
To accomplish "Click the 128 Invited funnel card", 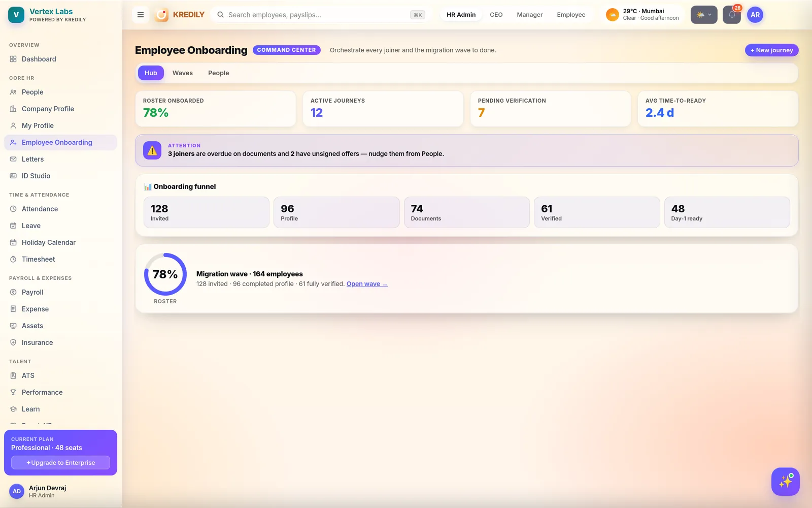I will point(207,212).
